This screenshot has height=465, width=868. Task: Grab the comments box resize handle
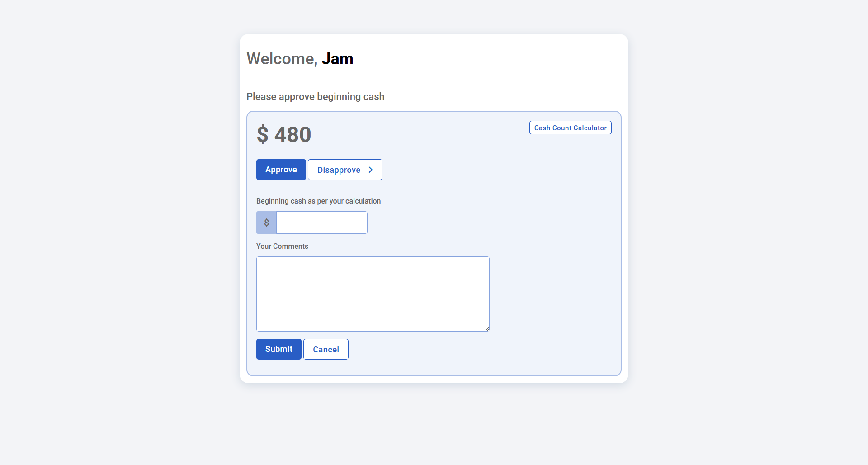pyautogui.click(x=487, y=329)
